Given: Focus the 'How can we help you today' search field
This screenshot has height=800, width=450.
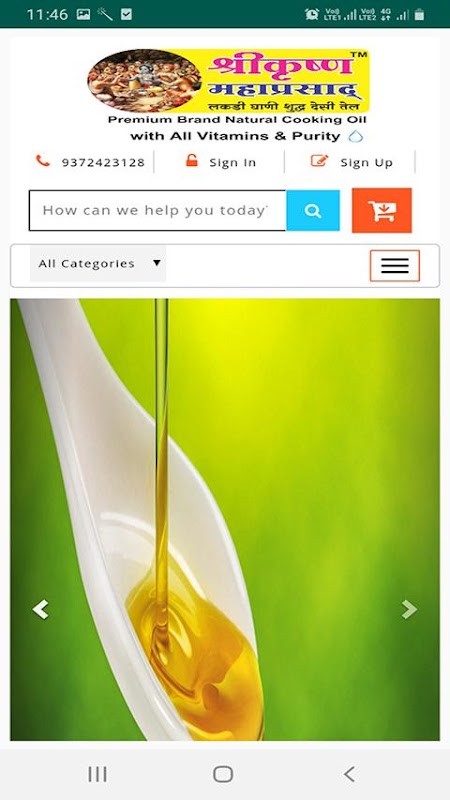Looking at the screenshot, I should pyautogui.click(x=158, y=210).
